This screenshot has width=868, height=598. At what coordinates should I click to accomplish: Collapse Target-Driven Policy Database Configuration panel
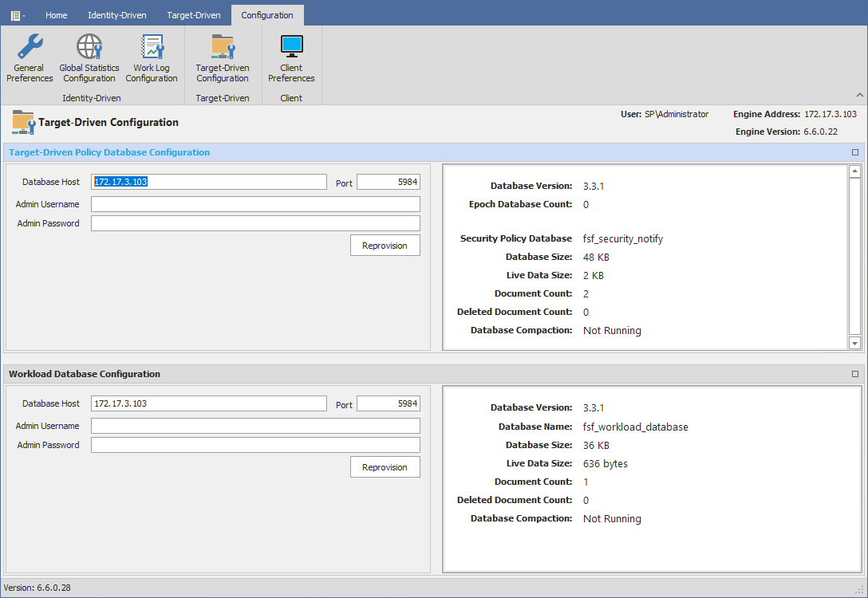pyautogui.click(x=855, y=152)
